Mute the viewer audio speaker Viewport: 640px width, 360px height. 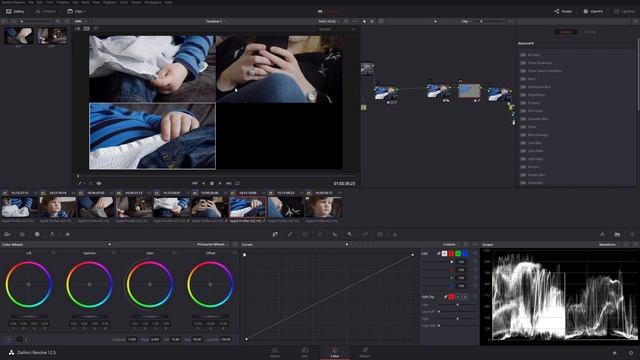(99, 184)
